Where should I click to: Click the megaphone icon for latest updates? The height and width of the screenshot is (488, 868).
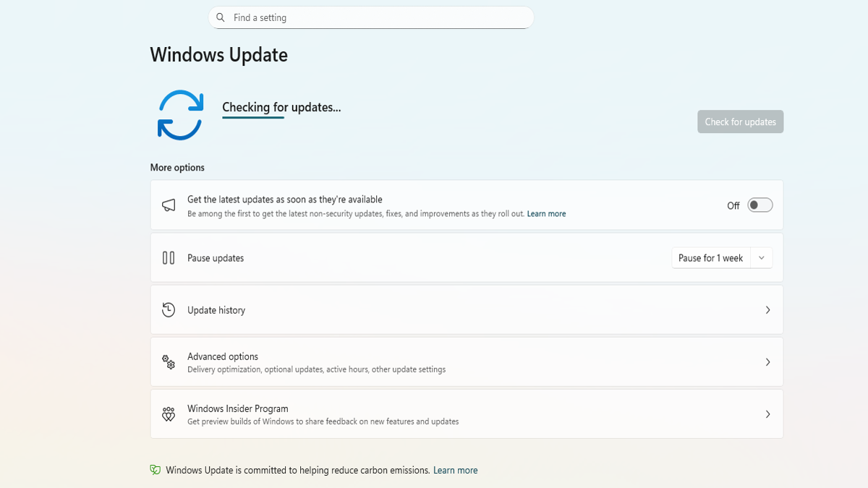169,205
